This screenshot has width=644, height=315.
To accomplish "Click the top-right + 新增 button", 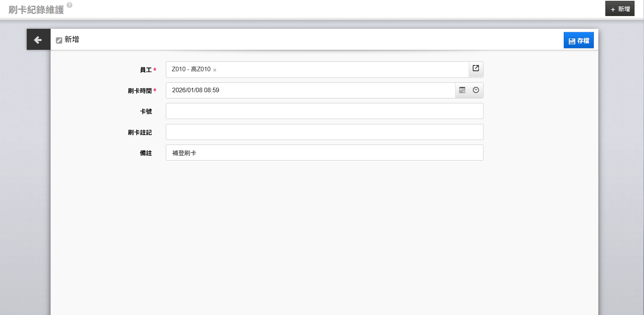I will 620,9.
